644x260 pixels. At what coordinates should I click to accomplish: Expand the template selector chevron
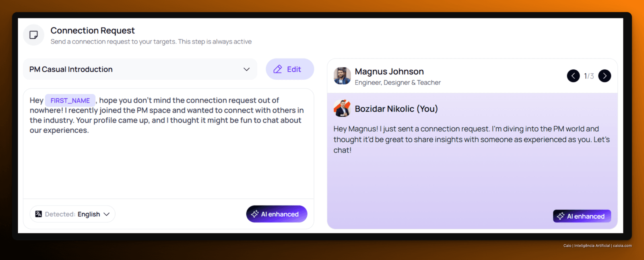pyautogui.click(x=247, y=69)
